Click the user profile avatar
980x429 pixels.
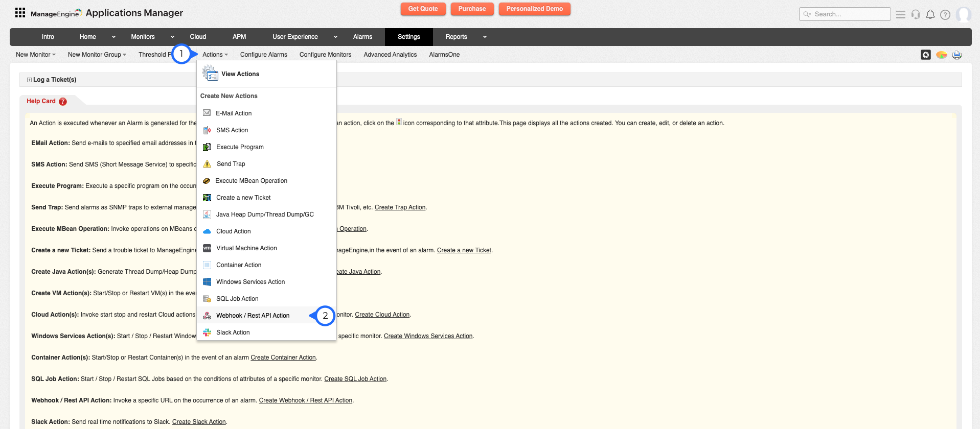click(963, 14)
